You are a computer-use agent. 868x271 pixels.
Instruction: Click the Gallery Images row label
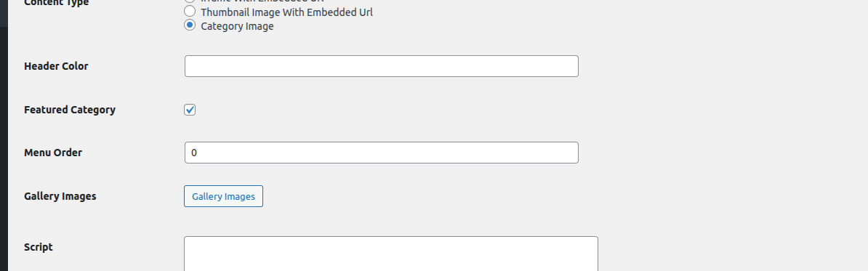coord(60,196)
